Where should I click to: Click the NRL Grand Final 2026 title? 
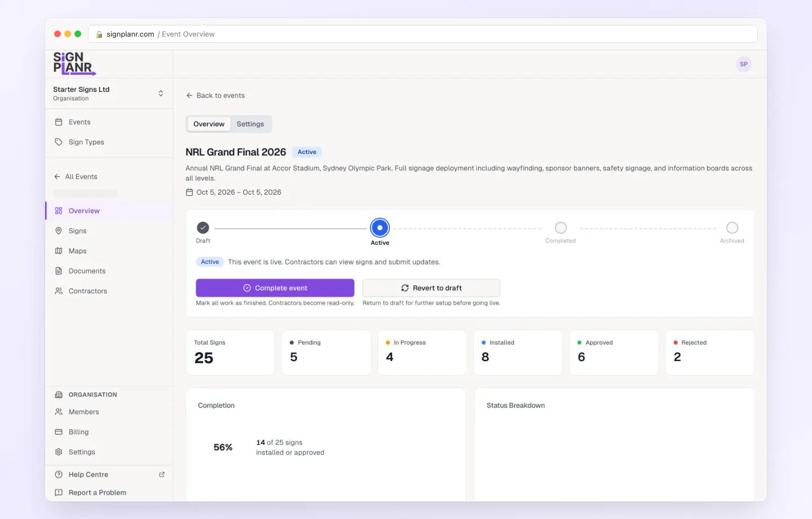click(236, 152)
